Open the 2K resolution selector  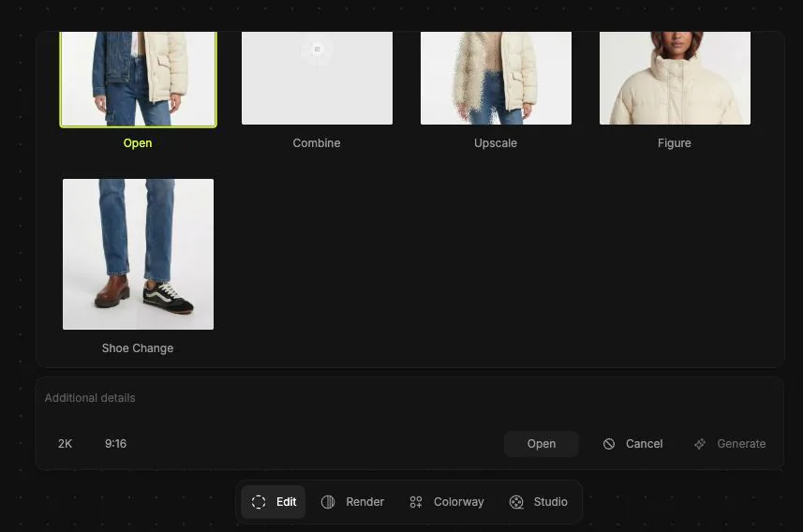click(65, 444)
